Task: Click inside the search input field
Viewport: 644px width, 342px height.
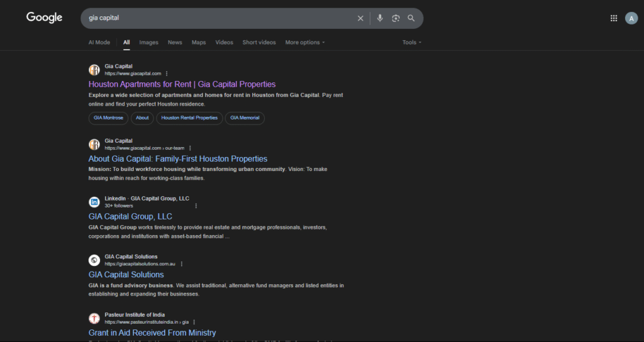Action: 220,18
